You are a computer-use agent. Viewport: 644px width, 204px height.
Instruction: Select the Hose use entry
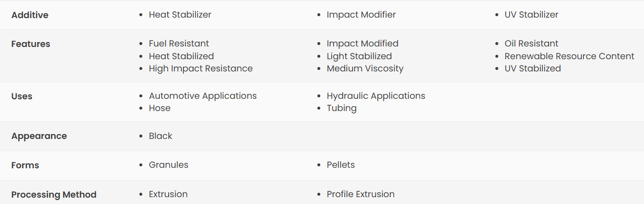point(160,108)
